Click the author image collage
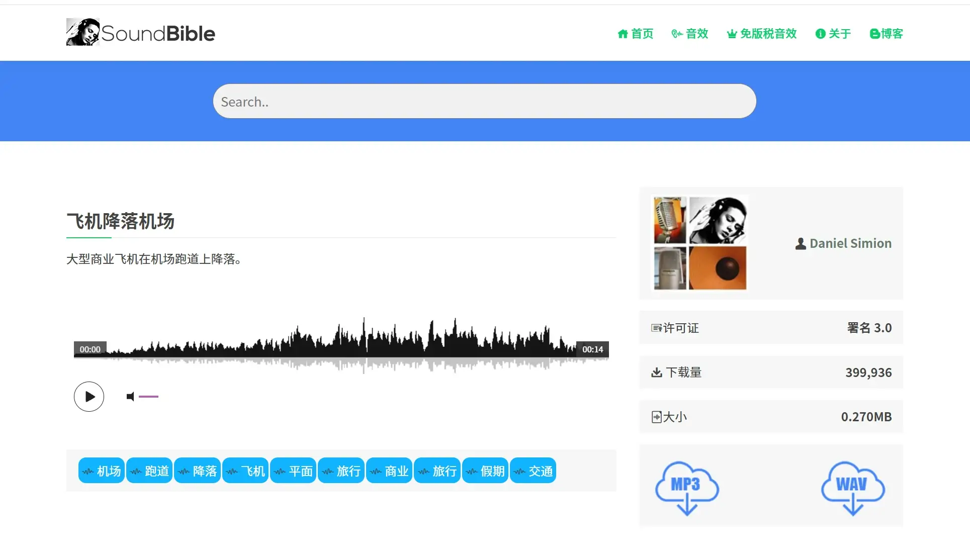970x560 pixels. click(699, 243)
